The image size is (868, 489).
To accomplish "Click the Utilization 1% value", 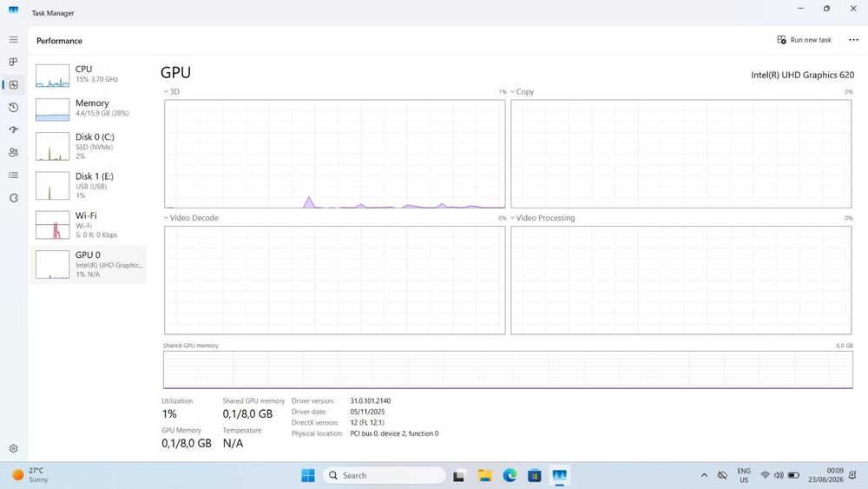I will tap(169, 413).
